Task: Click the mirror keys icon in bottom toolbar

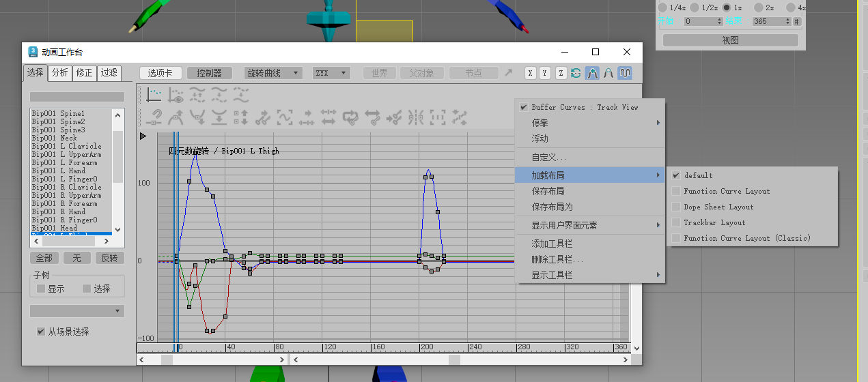Action: coord(416,117)
